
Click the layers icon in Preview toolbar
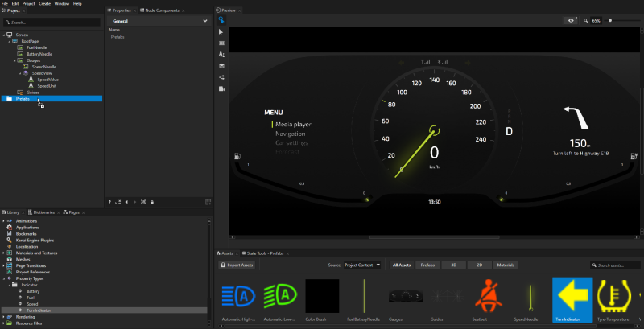pyautogui.click(x=221, y=66)
